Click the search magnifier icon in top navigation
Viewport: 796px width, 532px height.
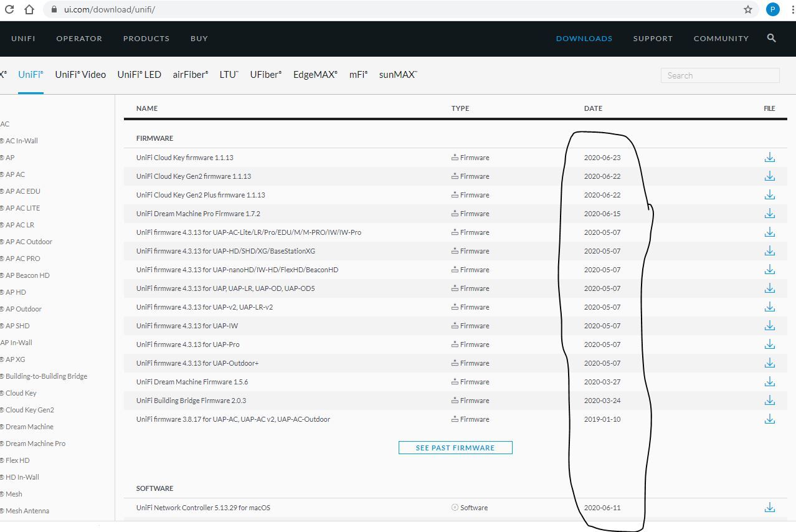[x=771, y=39]
